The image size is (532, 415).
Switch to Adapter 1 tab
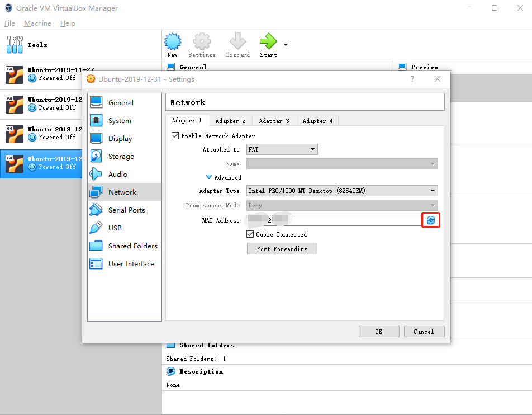tap(187, 121)
